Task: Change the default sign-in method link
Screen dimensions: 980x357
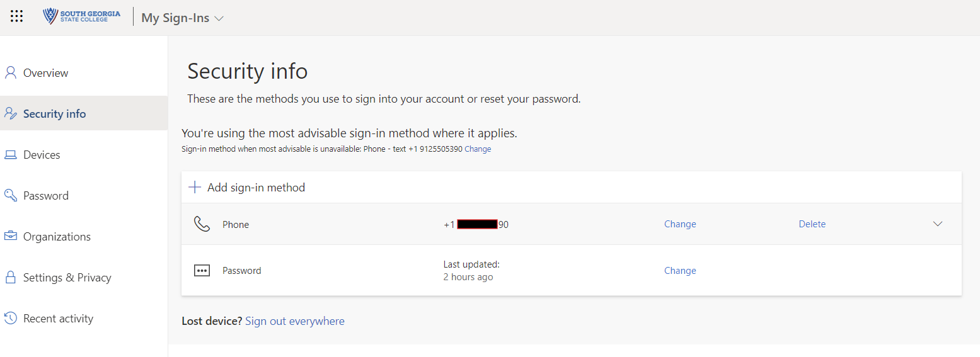Action: [x=478, y=149]
